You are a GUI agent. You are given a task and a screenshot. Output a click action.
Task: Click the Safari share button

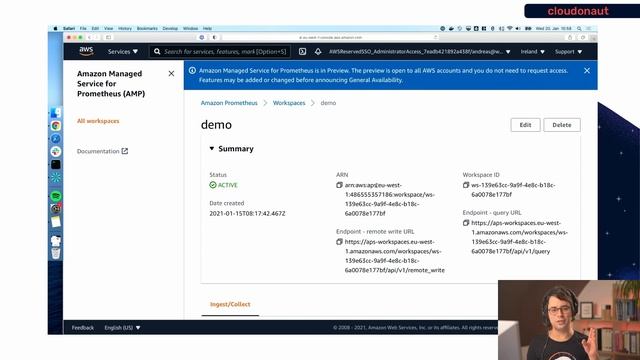pos(570,37)
